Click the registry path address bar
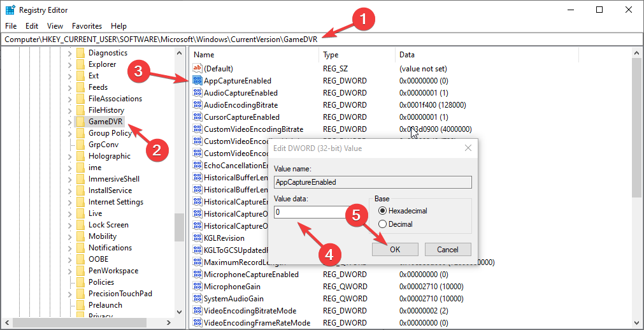The image size is (644, 330). 321,39
